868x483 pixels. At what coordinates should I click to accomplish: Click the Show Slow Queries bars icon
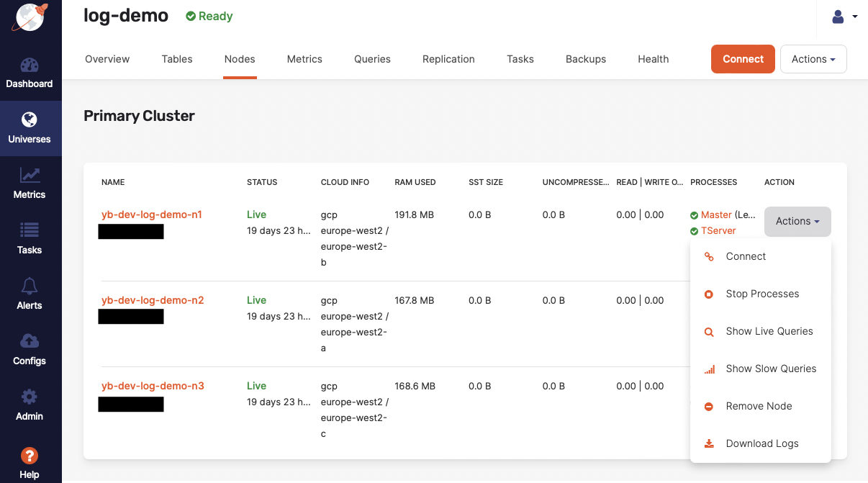tap(709, 369)
